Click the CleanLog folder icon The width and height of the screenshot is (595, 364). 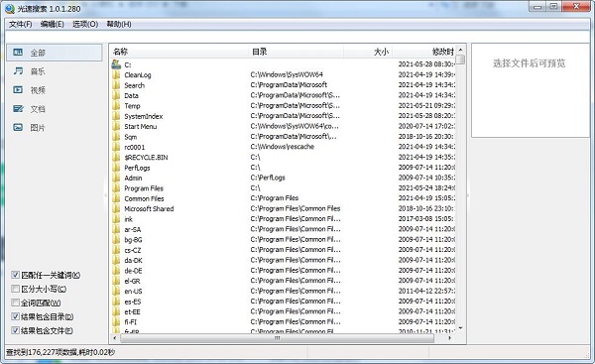pos(116,74)
